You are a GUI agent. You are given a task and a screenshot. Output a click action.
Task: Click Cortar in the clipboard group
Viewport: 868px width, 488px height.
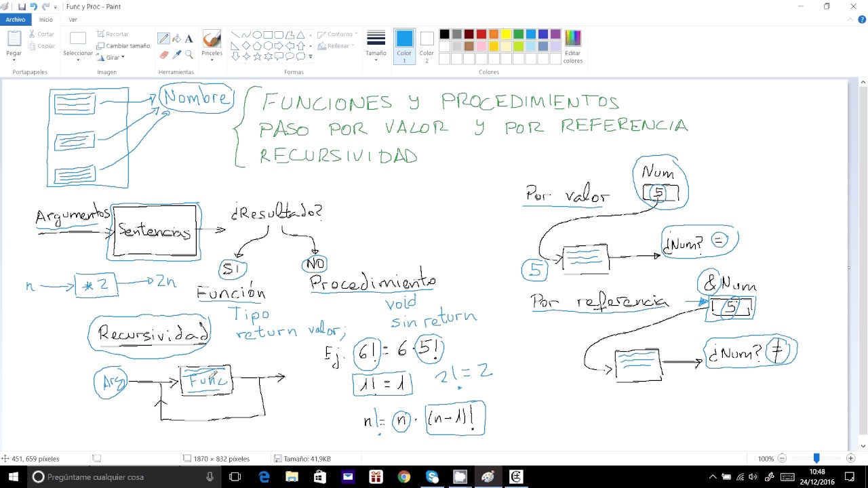(41, 34)
